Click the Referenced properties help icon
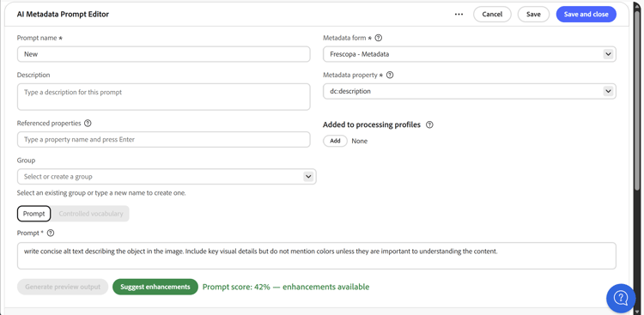The height and width of the screenshot is (315, 644). [x=88, y=124]
